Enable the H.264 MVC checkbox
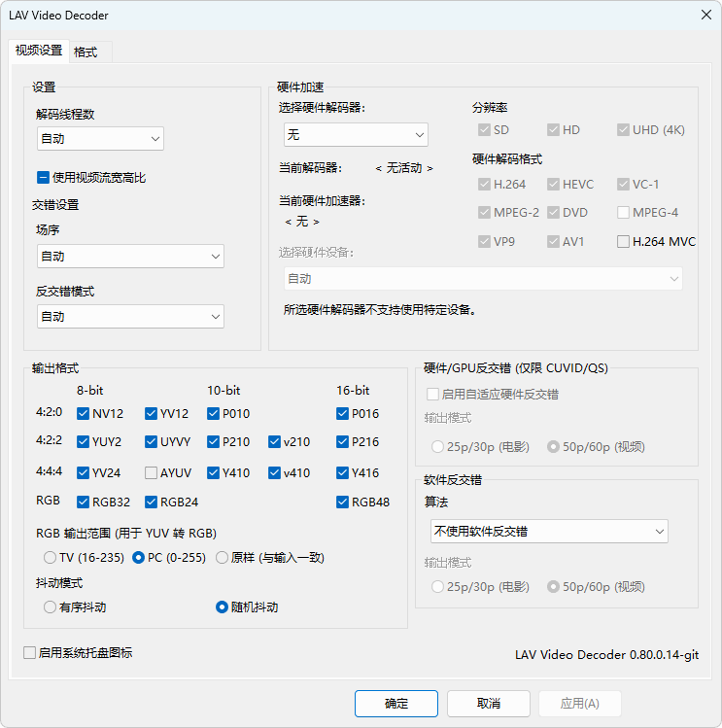 coord(623,242)
